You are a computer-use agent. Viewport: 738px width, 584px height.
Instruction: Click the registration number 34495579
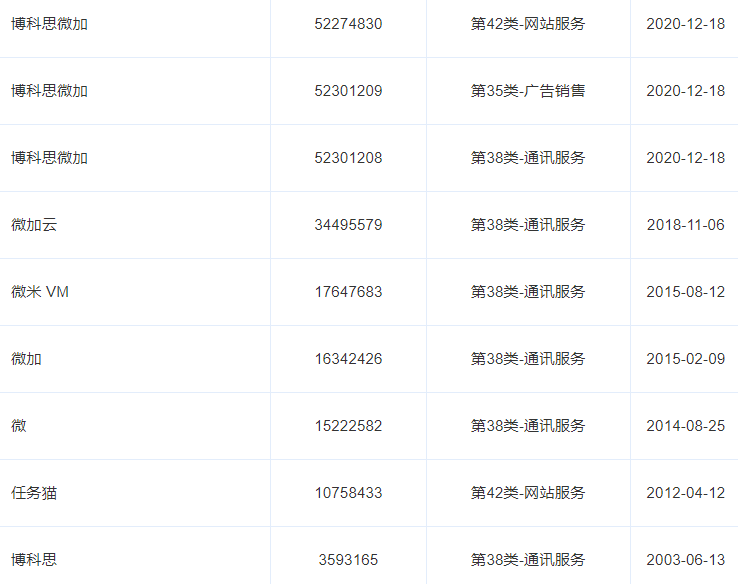348,225
